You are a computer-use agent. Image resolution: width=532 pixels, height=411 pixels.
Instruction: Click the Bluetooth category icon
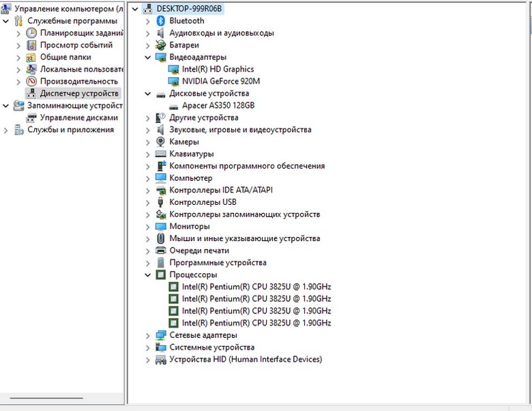pos(161,21)
